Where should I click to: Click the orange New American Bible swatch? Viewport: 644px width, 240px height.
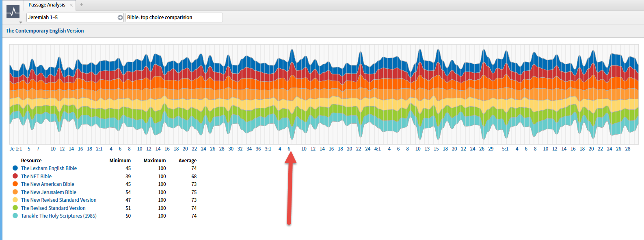[x=15, y=184]
